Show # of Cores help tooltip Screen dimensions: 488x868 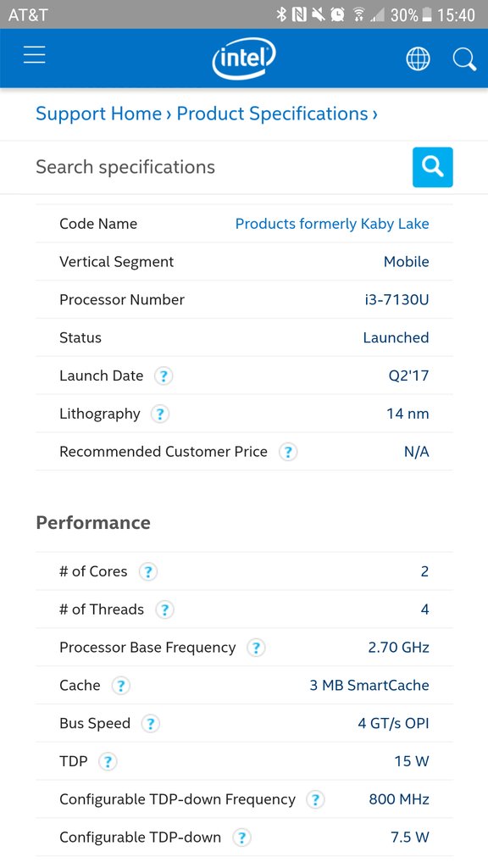pyautogui.click(x=147, y=572)
